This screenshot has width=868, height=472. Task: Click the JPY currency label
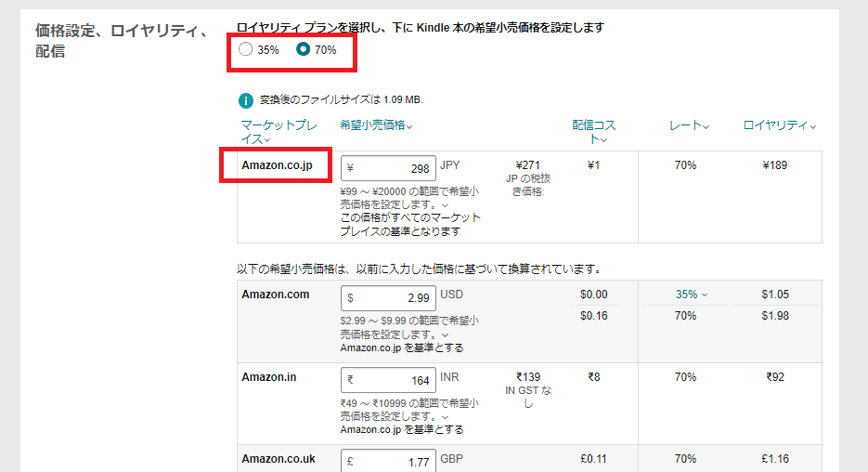[x=450, y=165]
